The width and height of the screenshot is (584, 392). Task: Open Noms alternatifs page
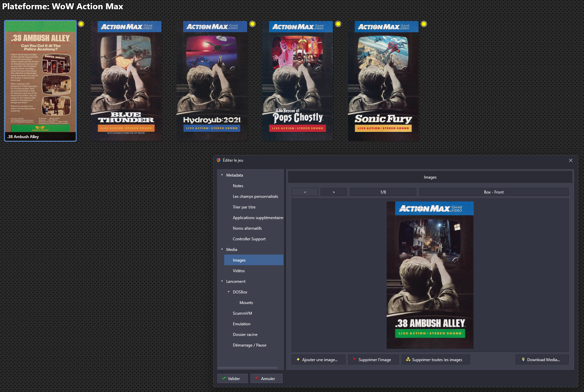click(247, 228)
